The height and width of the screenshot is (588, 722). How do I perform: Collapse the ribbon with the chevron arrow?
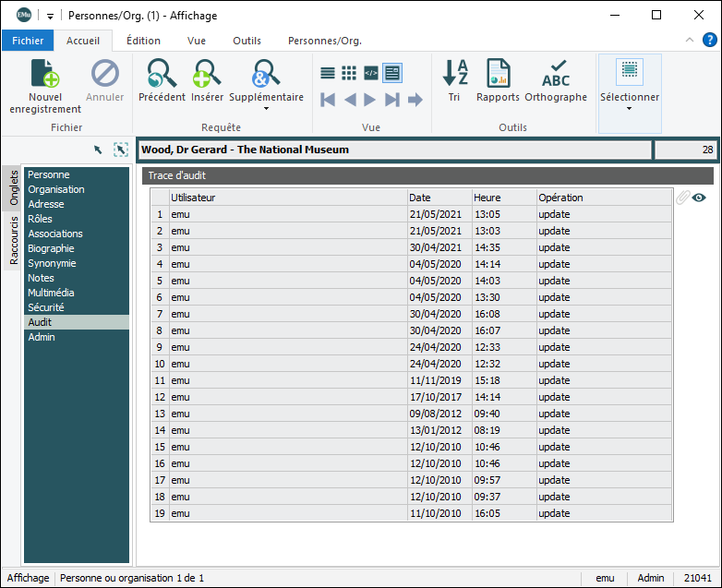pos(690,41)
